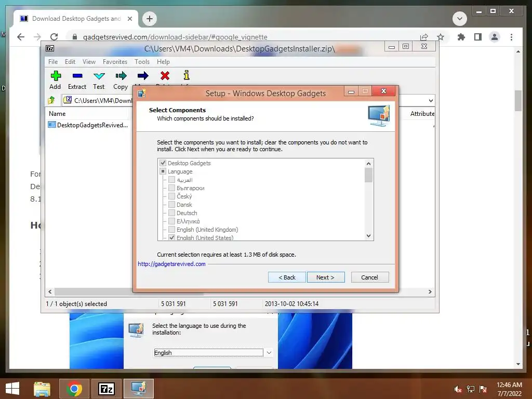Click web page vertical scrollbar thumb
The height and width of the screenshot is (399, 532).
point(518,101)
